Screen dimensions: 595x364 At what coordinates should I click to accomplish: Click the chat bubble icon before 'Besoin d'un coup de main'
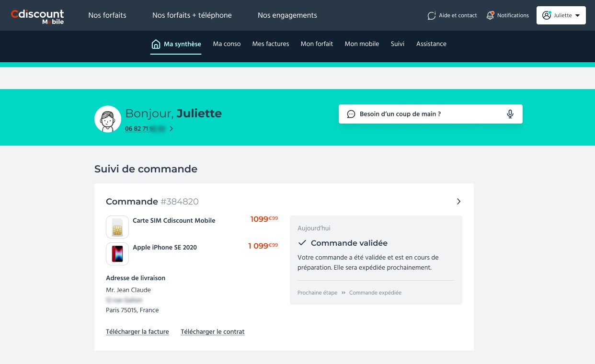point(351,114)
